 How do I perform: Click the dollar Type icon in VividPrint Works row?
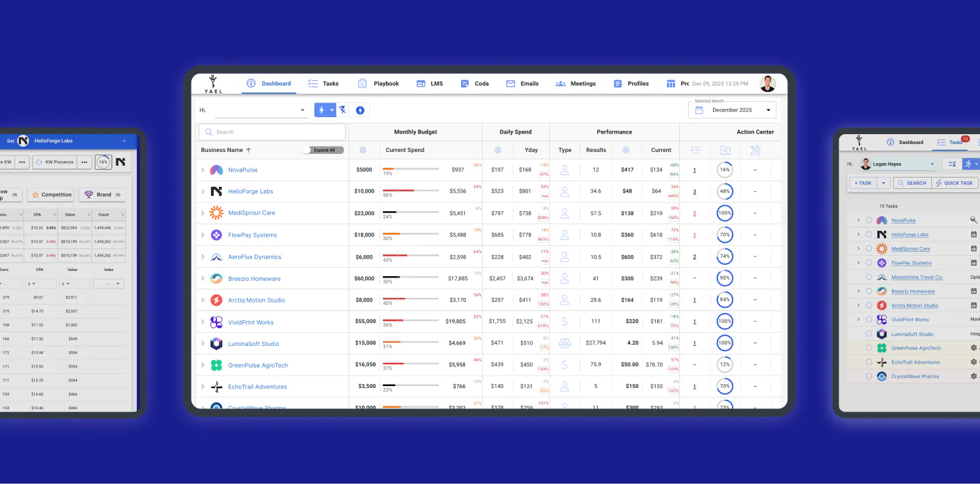coord(564,322)
